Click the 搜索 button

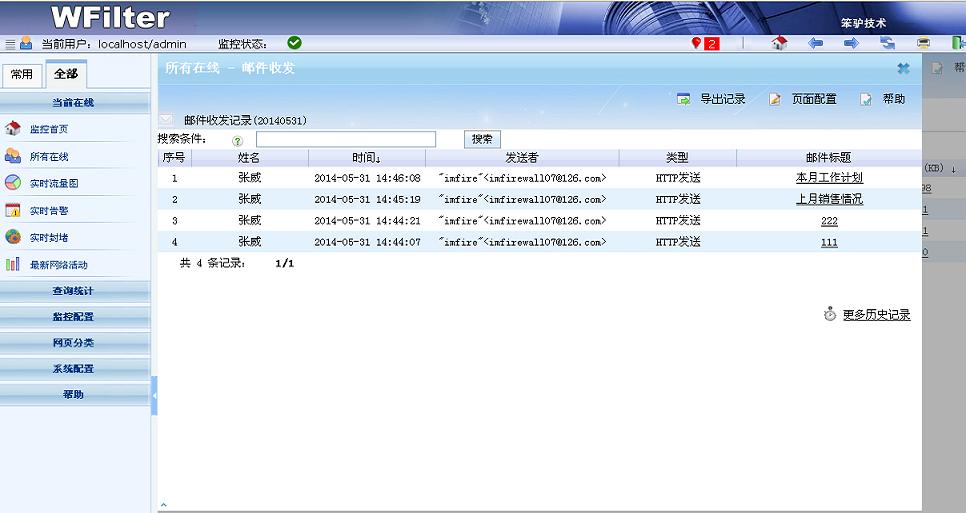click(481, 140)
